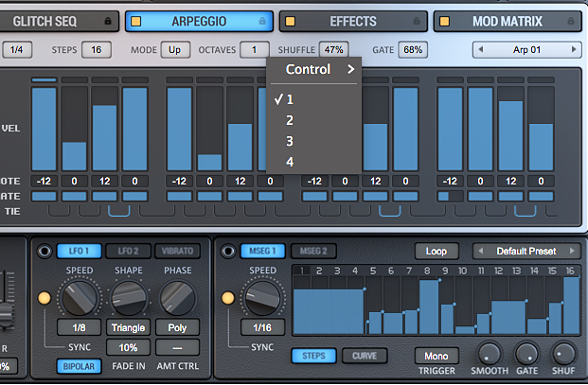Toggle the Effects section power button
The width and height of the screenshot is (588, 385).
tap(291, 22)
